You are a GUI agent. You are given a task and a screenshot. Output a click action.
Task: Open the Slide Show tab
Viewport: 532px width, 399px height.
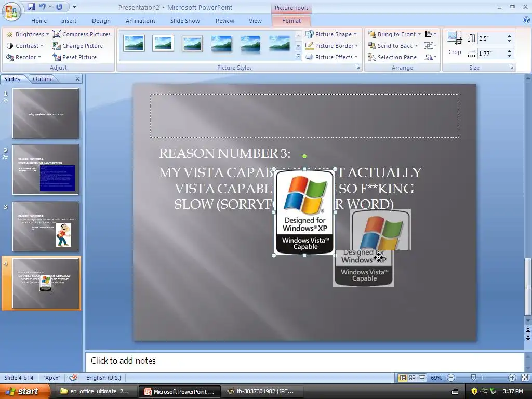coord(185,21)
